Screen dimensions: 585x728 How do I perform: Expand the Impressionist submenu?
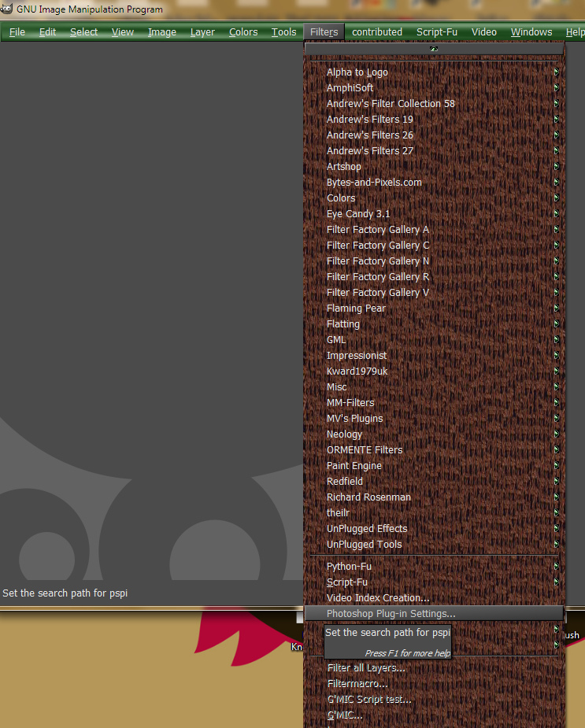pos(434,356)
